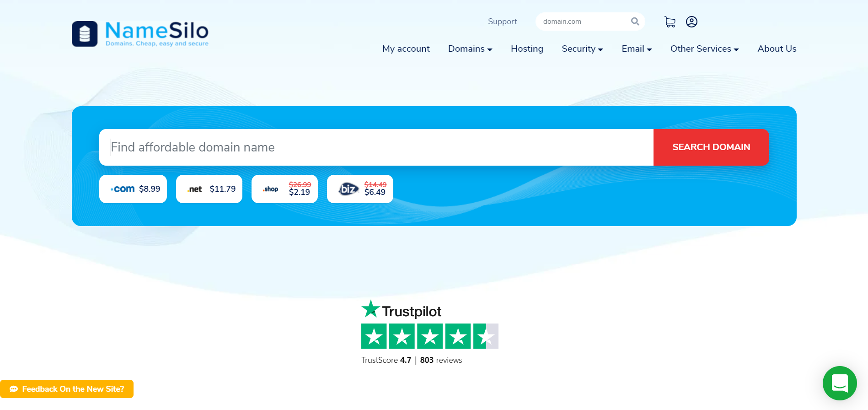Expand the Security dropdown menu
Screen dimensions: 868x410
tap(582, 49)
